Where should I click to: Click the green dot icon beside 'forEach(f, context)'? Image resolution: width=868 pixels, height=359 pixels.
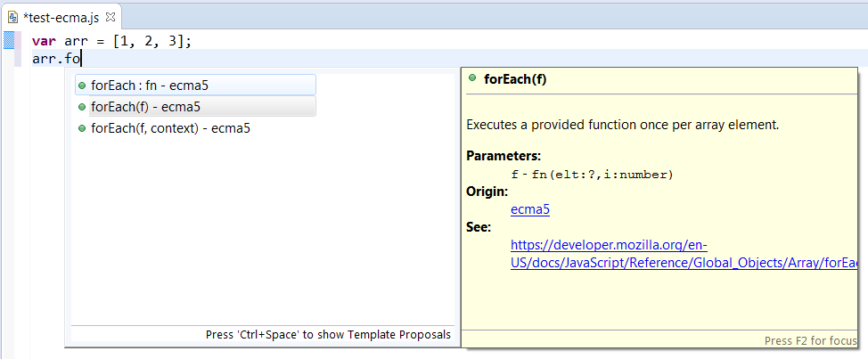click(82, 128)
